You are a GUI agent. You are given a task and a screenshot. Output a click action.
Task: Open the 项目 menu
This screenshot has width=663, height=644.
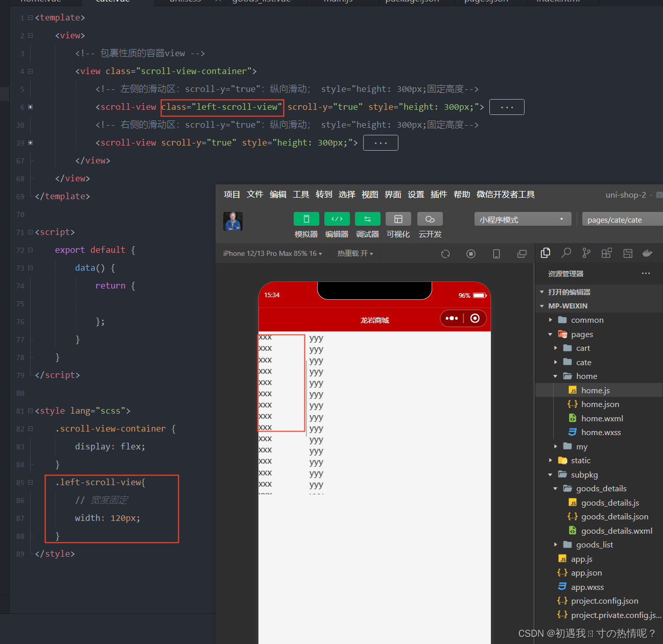pyautogui.click(x=232, y=194)
